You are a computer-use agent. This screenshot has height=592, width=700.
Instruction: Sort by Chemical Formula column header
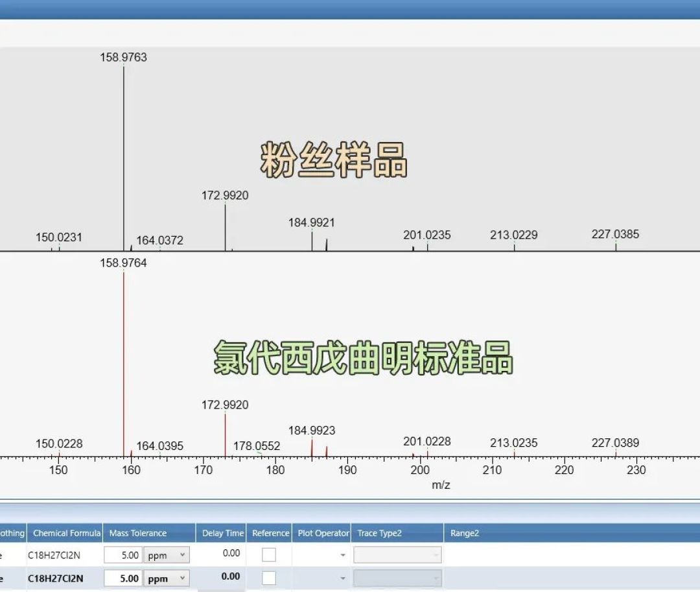pyautogui.click(x=65, y=533)
